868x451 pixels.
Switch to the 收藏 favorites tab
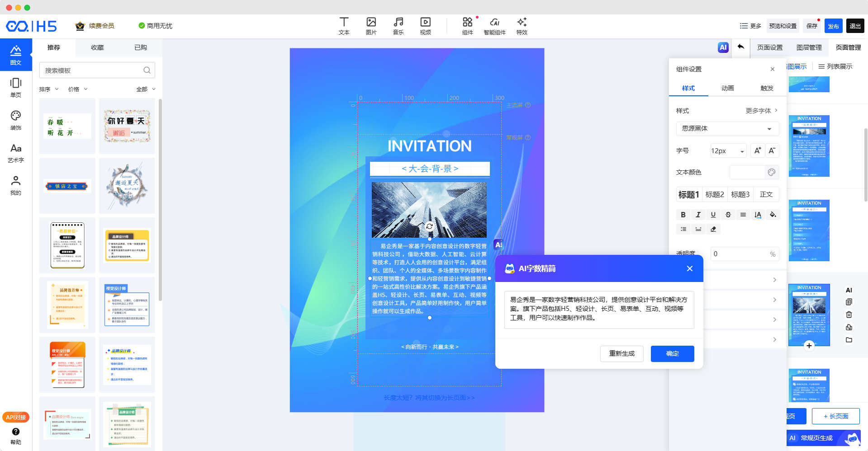click(97, 47)
